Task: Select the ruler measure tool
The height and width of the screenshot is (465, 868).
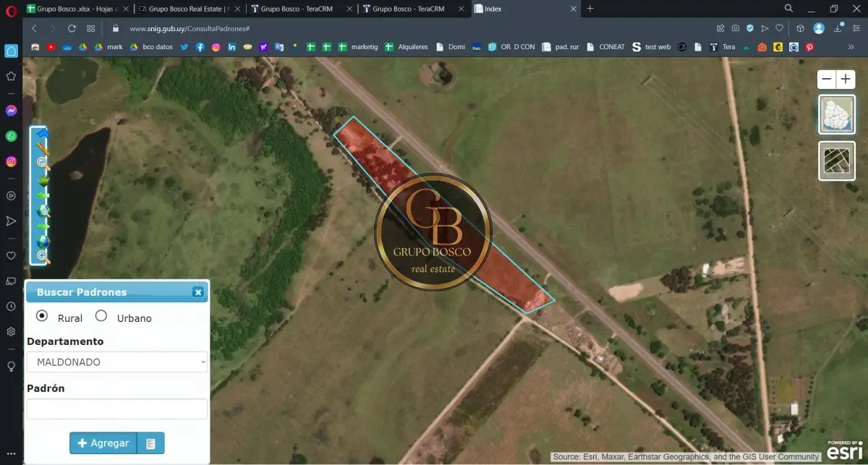Action: 42,148
